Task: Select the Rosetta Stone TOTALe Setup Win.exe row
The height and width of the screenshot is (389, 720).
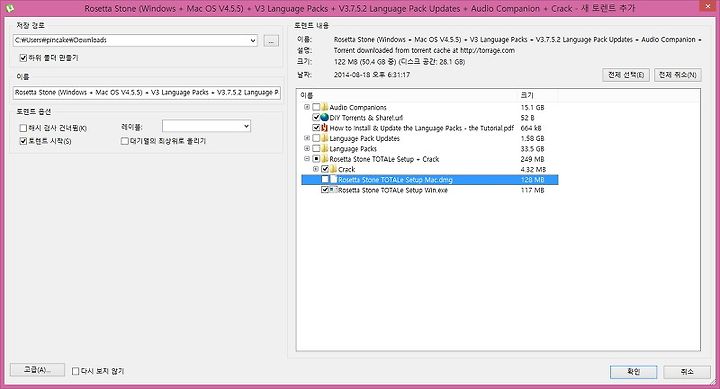Action: point(430,190)
